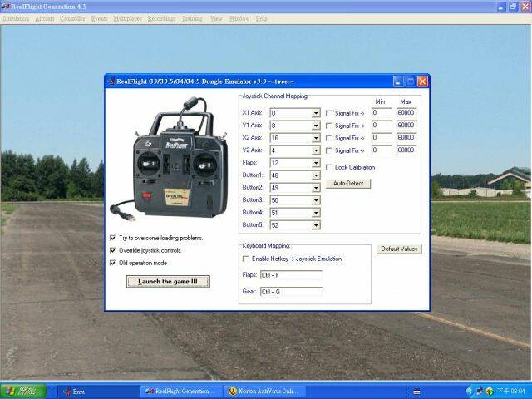532x399 pixels.
Task: Open the Help menu
Action: click(x=261, y=18)
